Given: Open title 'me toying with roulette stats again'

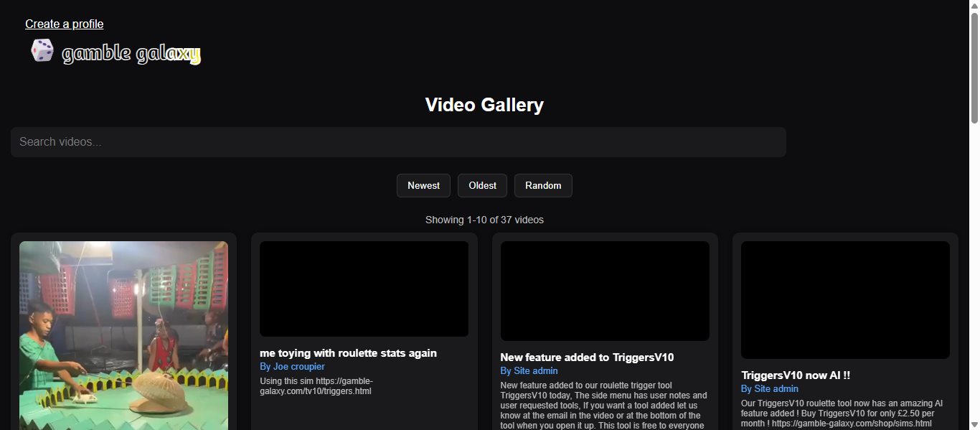Looking at the screenshot, I should [x=348, y=353].
